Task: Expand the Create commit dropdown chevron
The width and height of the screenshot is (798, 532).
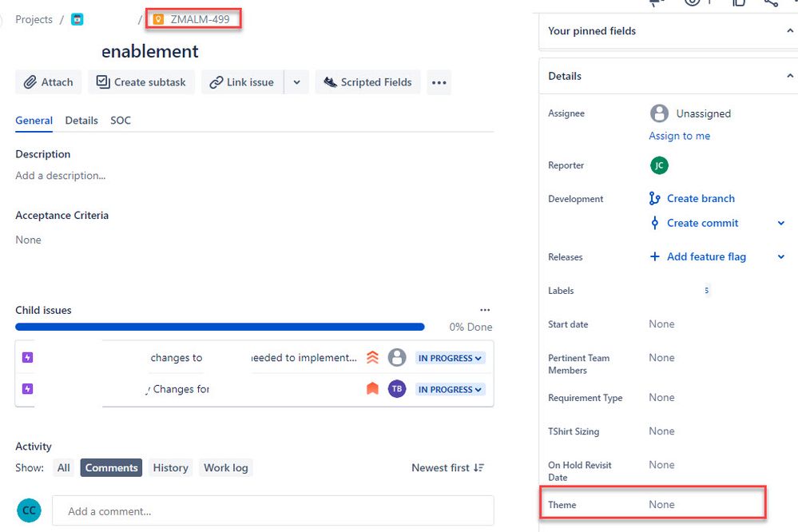Action: tap(781, 223)
